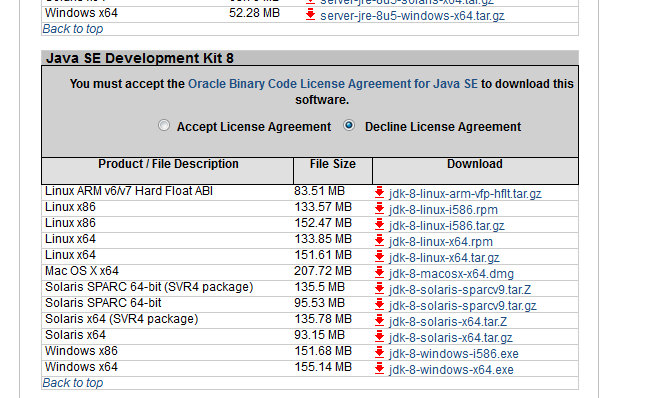
Task: Click red download arrow for windows-x64.exe
Action: click(379, 368)
